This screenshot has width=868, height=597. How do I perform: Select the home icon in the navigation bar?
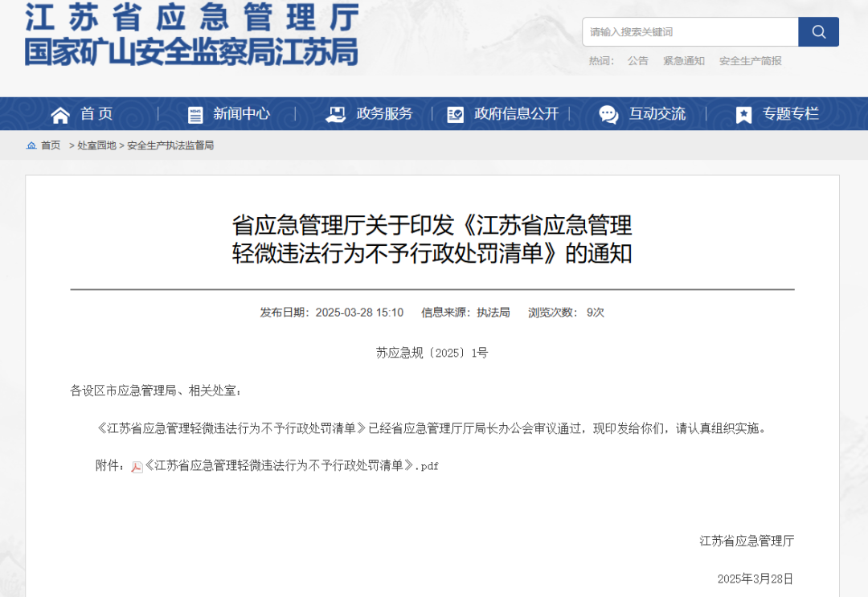pos(59,113)
